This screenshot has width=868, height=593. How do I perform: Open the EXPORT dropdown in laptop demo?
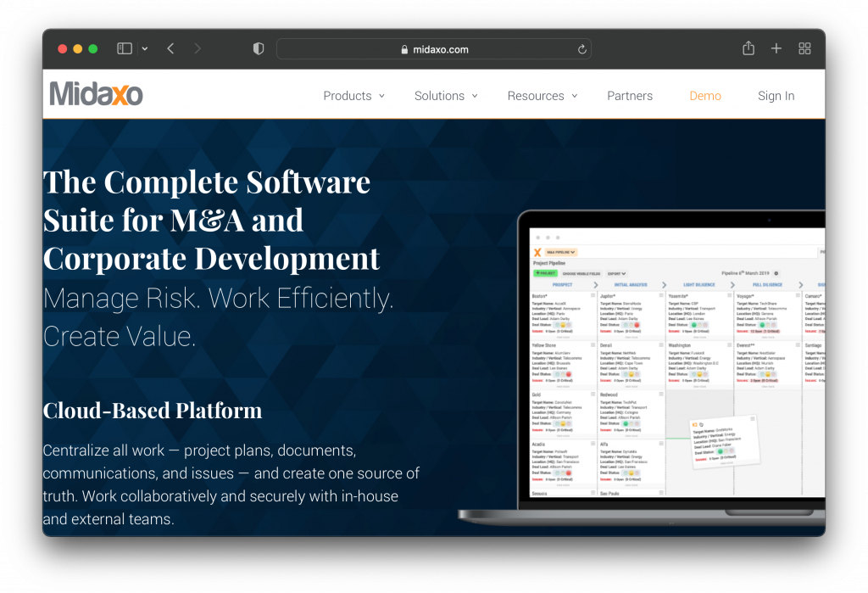616,274
